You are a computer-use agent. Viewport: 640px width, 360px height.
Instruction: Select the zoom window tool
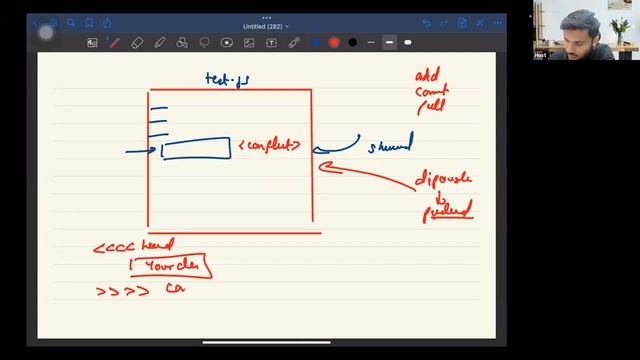click(92, 42)
